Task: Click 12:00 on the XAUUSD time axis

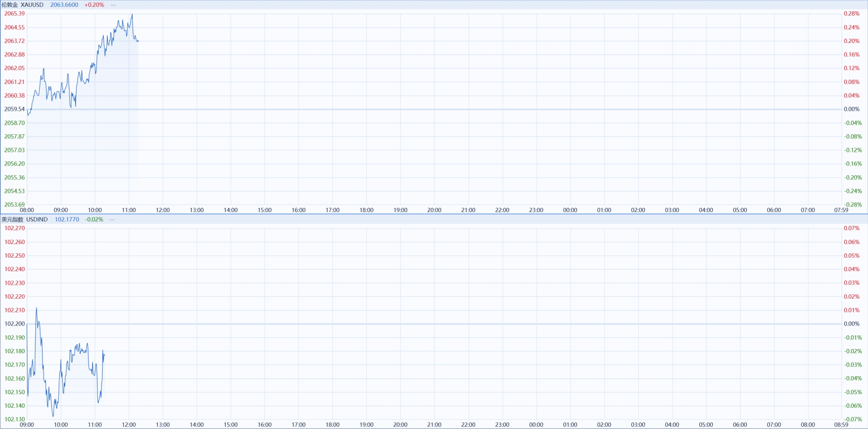Action: pyautogui.click(x=162, y=210)
